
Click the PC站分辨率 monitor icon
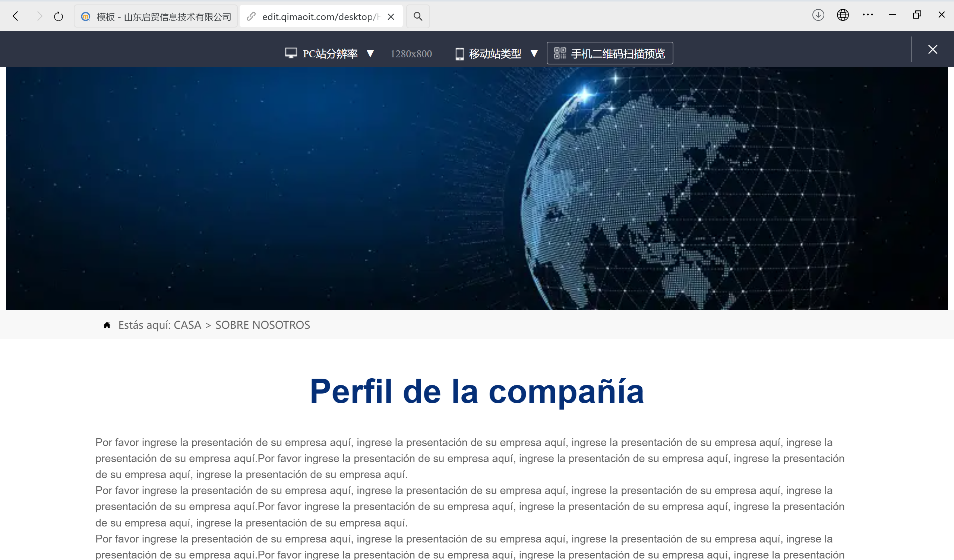tap(291, 53)
